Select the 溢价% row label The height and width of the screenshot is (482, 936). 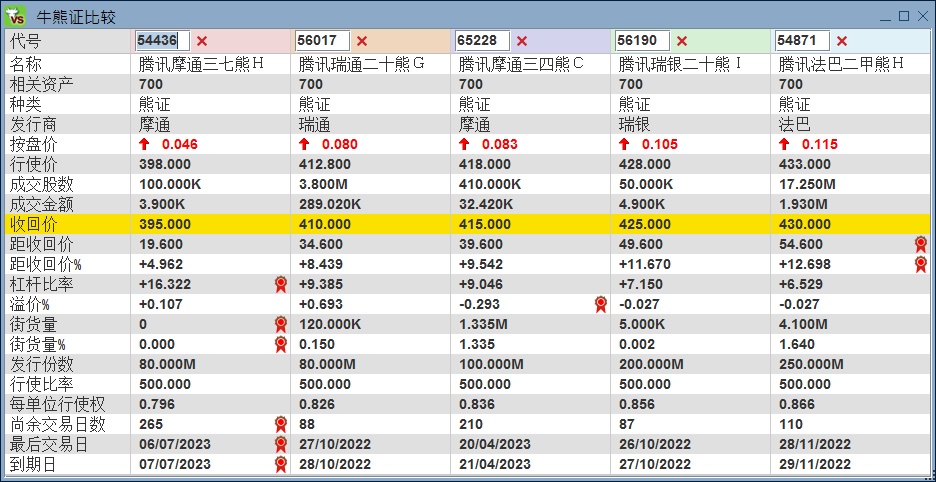[x=30, y=304]
